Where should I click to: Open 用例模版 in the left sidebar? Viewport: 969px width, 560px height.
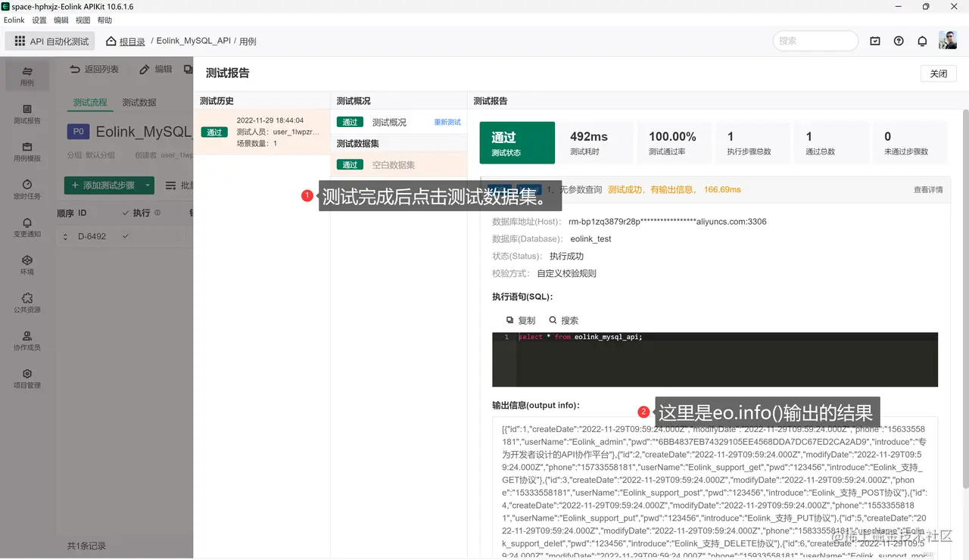pos(27,151)
